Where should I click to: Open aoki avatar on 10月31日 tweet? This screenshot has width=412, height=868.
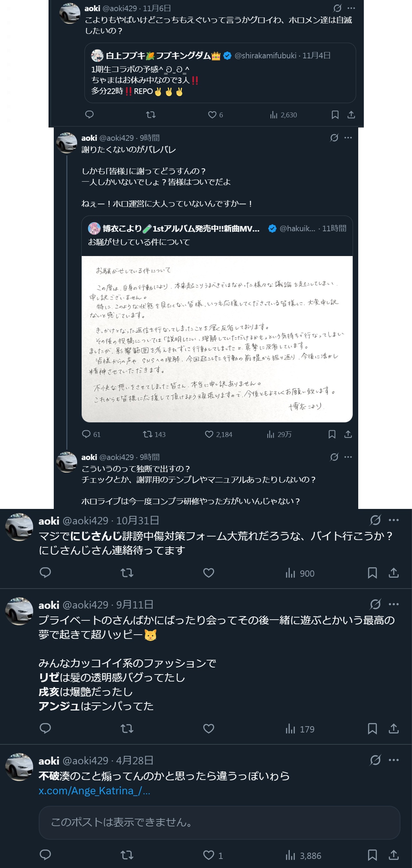[x=19, y=527]
